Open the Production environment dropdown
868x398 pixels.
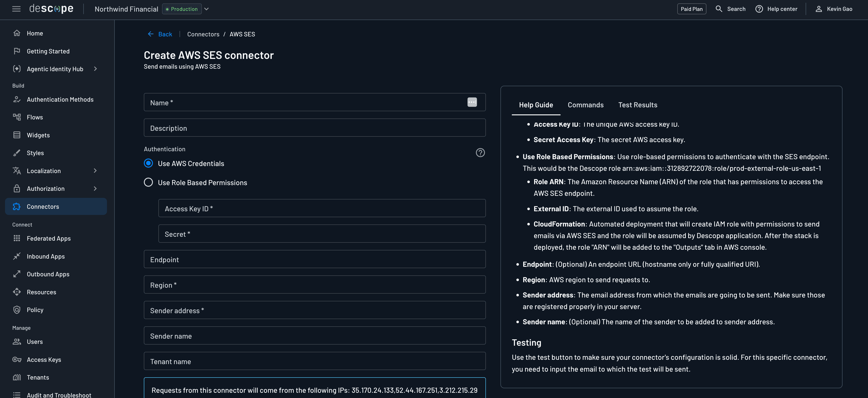pos(207,9)
